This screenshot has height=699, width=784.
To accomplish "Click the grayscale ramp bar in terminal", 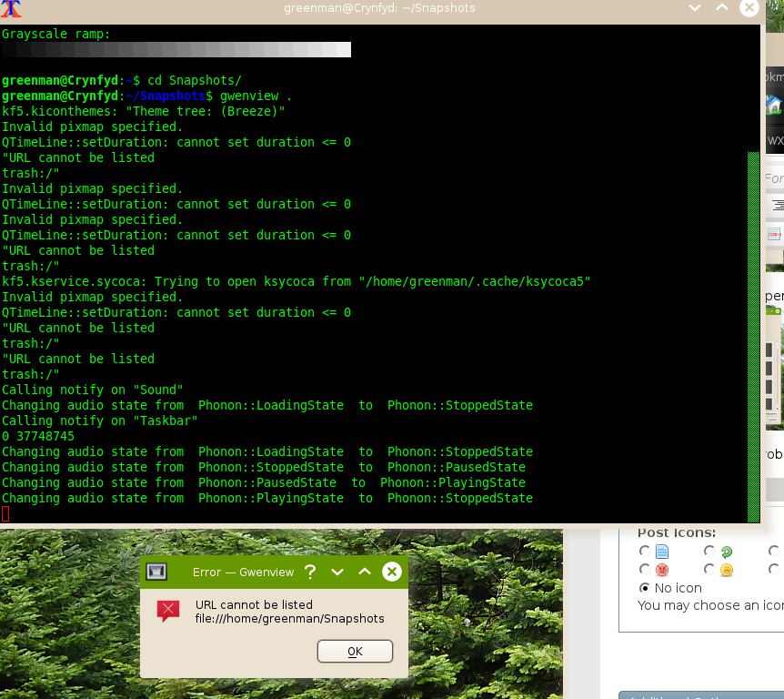I will point(176,49).
